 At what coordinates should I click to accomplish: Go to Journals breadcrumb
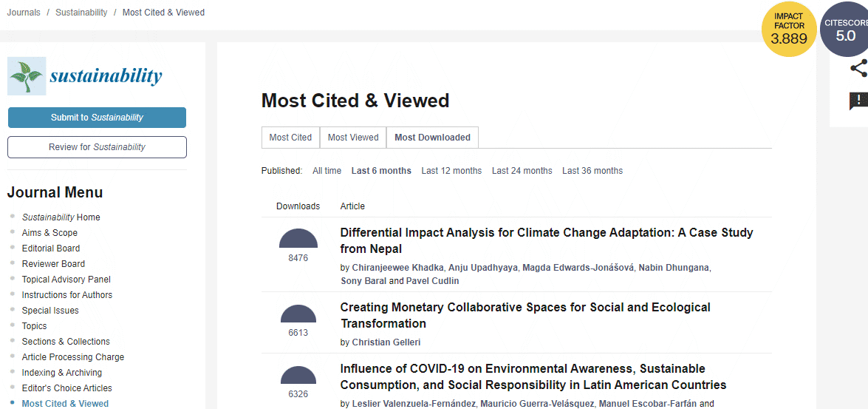tap(23, 12)
